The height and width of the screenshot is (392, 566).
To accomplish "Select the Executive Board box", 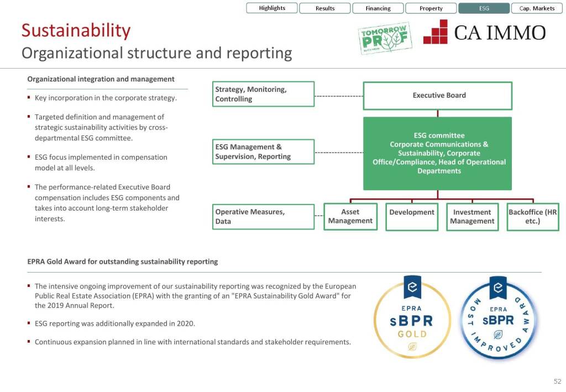I will (438, 96).
